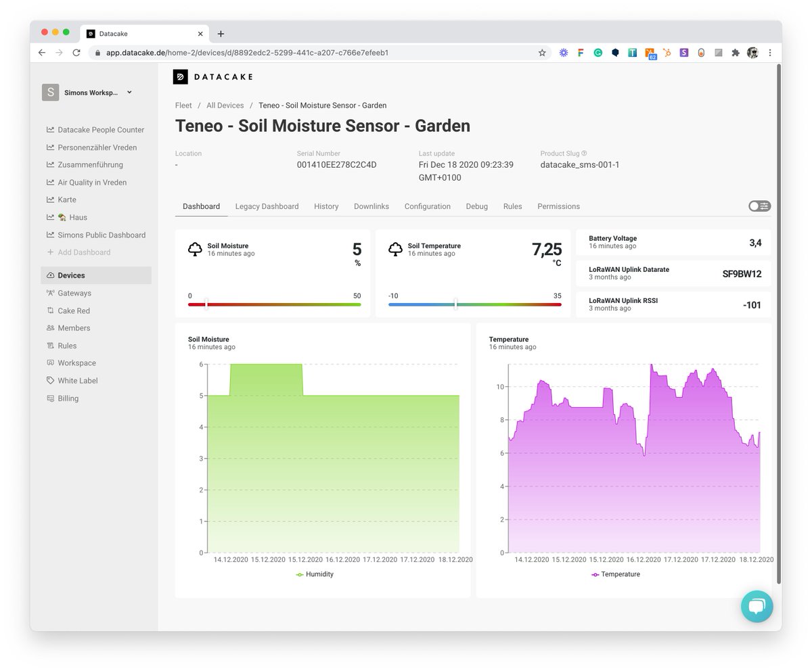Click the Gateways antenna icon

point(50,293)
